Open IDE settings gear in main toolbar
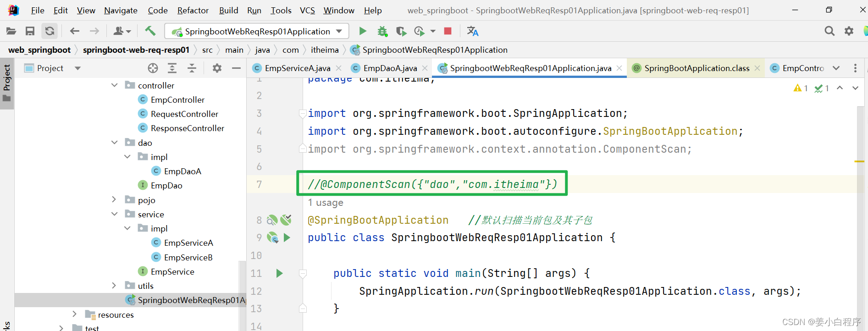Viewport: 868px width, 331px height. (x=849, y=31)
